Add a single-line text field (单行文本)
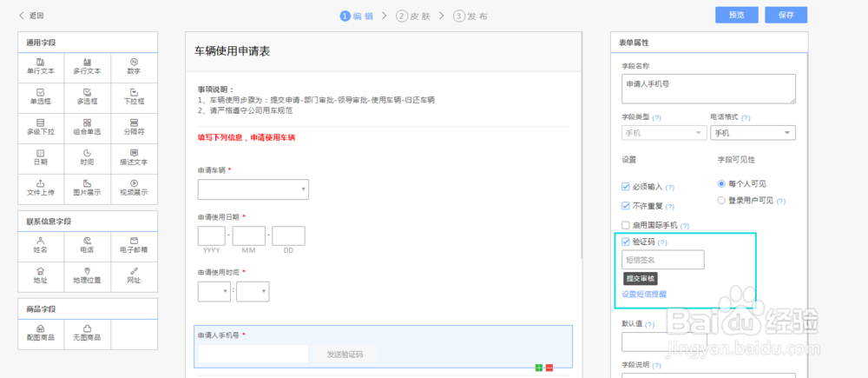Image resolution: width=868 pixels, height=378 pixels. click(x=41, y=67)
